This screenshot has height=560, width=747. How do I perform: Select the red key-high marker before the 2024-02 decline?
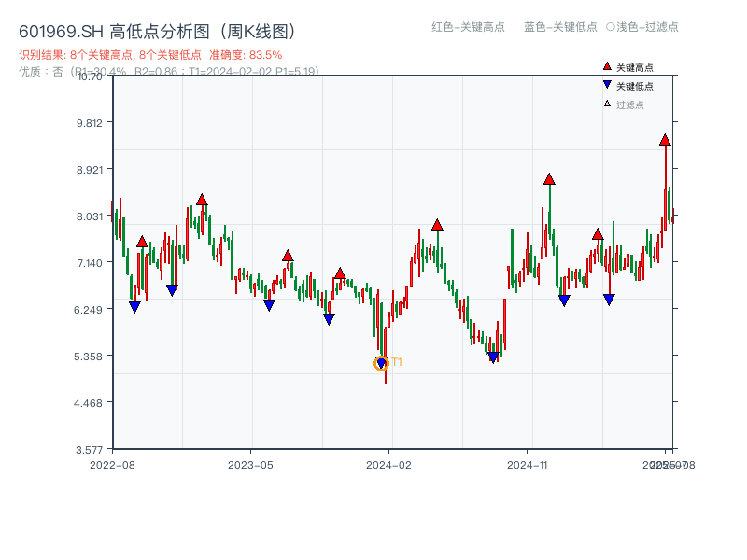click(340, 274)
